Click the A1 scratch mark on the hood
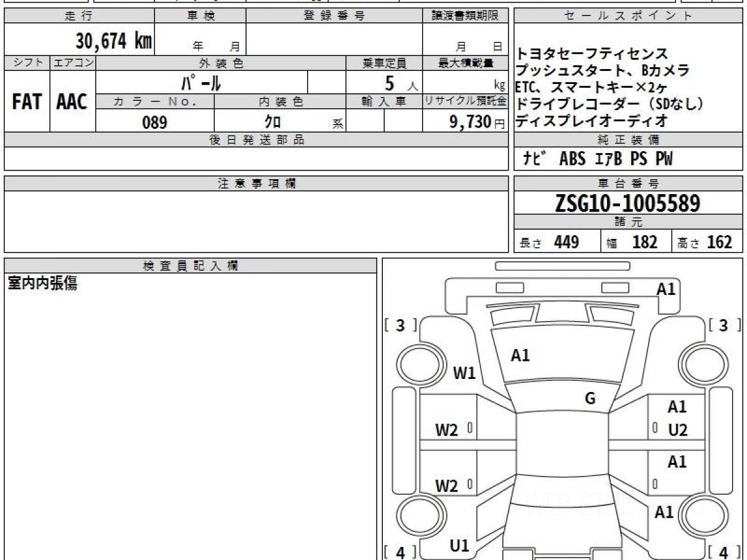 520,355
